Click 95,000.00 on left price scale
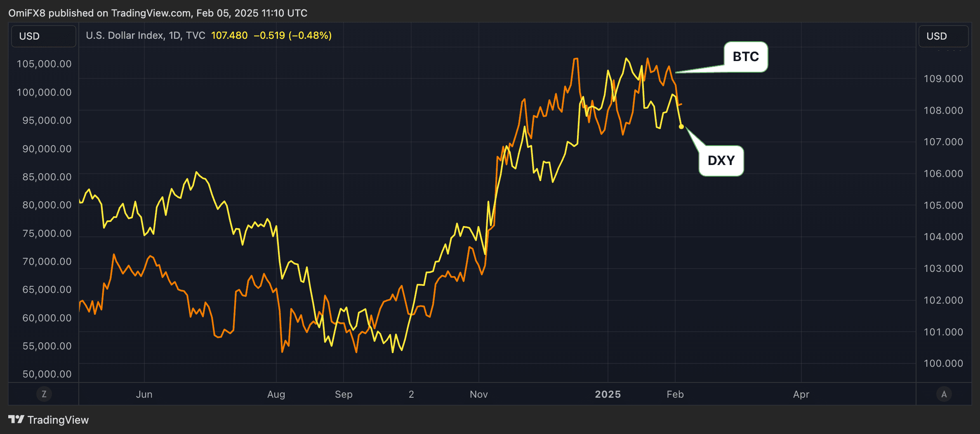 pyautogui.click(x=47, y=120)
